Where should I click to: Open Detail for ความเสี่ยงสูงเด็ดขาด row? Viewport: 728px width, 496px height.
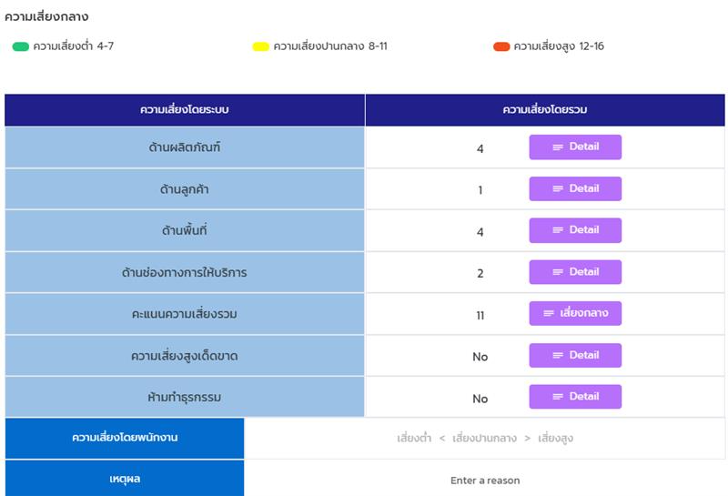coord(575,356)
